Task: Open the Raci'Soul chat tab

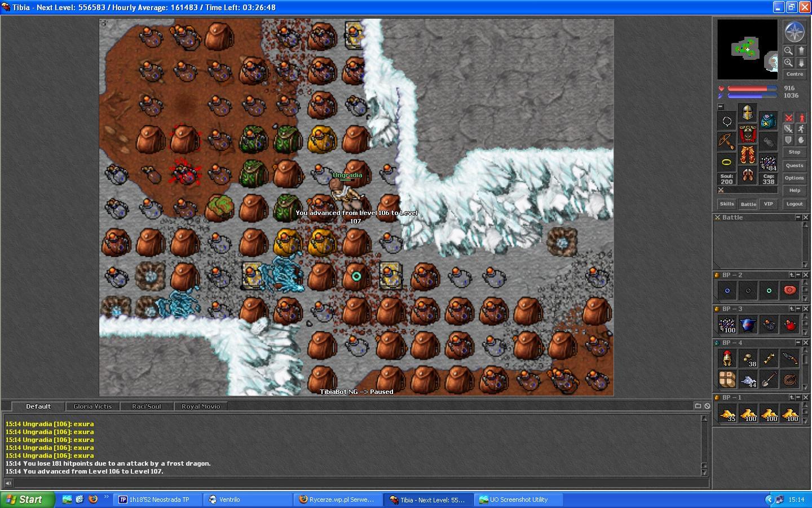Action: tap(147, 406)
